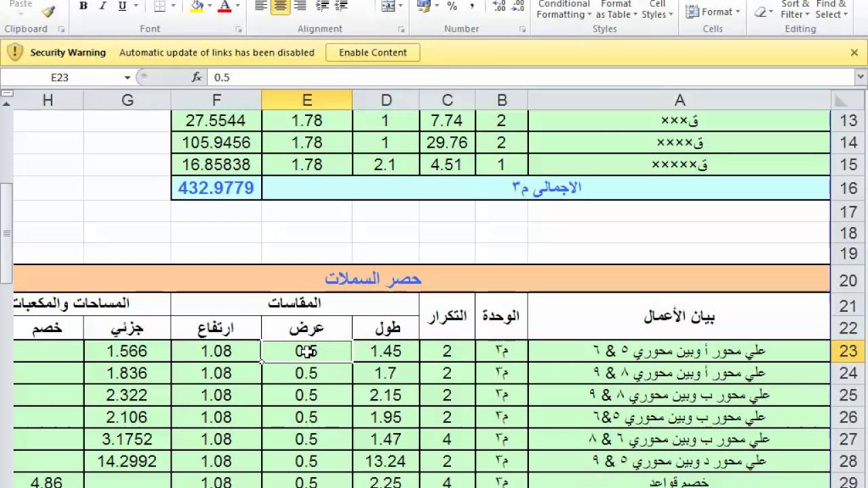Click the formula bar showing 0.5

click(529, 77)
